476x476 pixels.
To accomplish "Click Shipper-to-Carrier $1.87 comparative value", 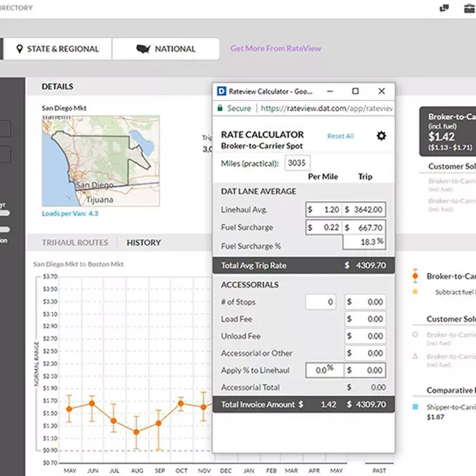I will [435, 417].
